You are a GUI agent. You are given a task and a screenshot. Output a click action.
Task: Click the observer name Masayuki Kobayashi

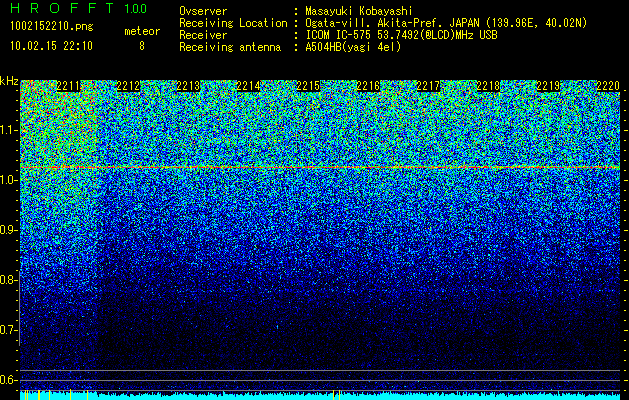pos(359,11)
